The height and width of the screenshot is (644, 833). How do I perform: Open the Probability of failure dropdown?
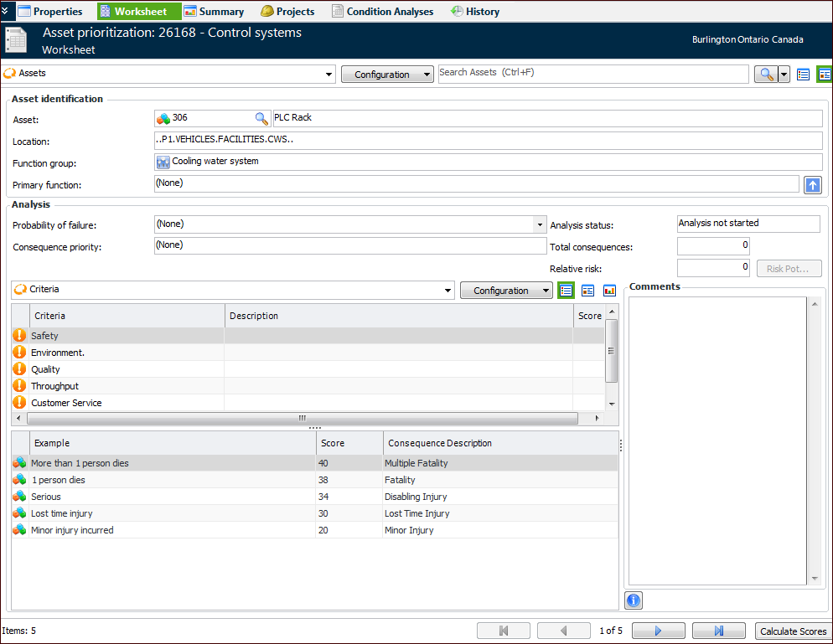click(x=540, y=224)
